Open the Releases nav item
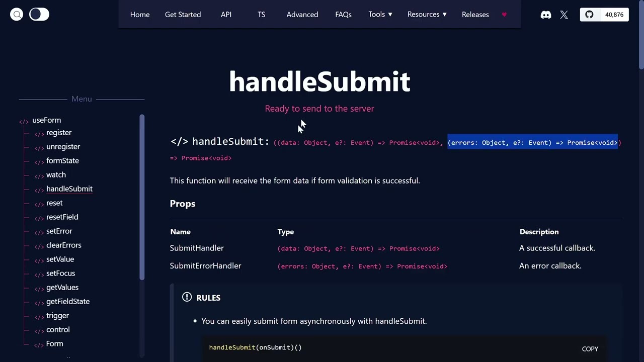This screenshot has width=644, height=362. (x=475, y=15)
